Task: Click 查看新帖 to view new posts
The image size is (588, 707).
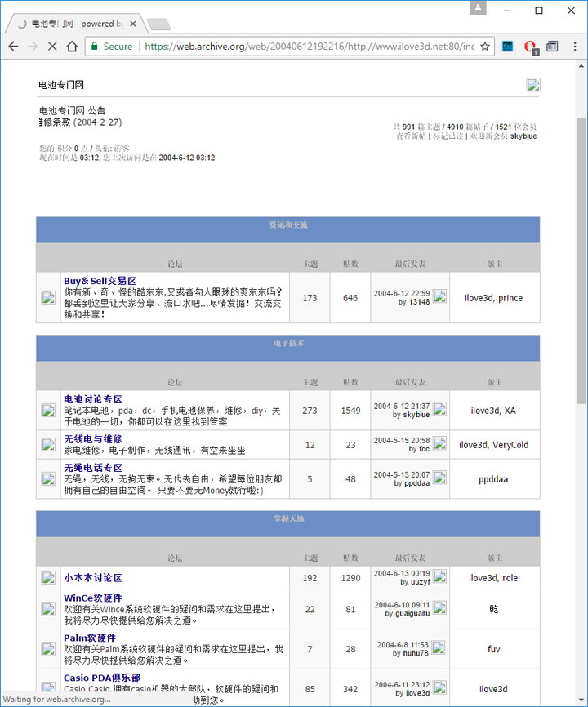Action: 412,136
